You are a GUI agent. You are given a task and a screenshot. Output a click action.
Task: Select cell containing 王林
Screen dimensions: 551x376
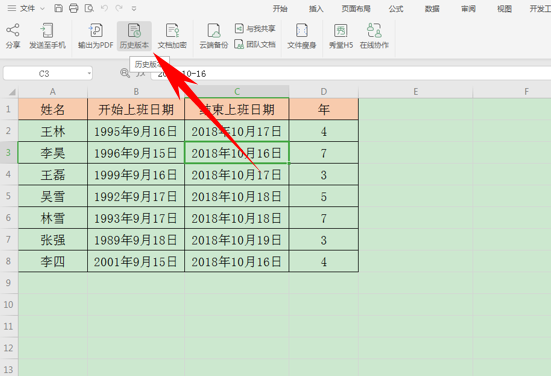[x=53, y=131]
